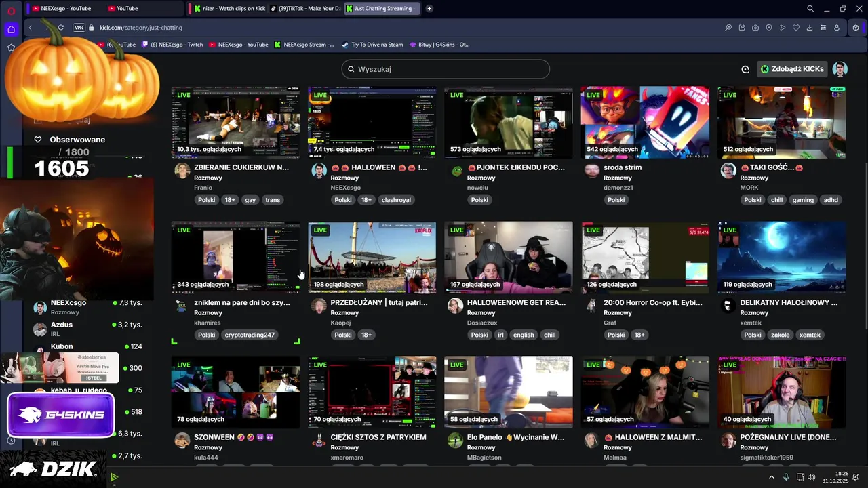This screenshot has width=868, height=488.
Task: Select the english tag under Dosiaczux
Action: [524, 335]
